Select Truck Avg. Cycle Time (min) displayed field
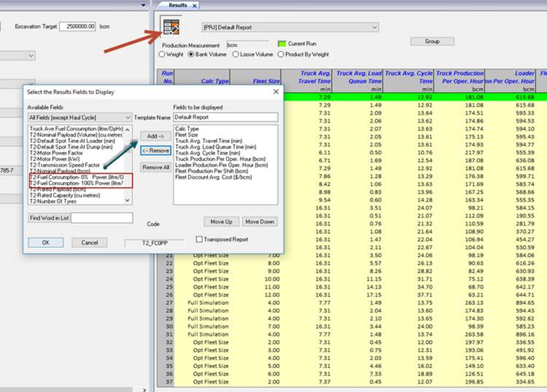This screenshot has width=547, height=392. click(x=208, y=153)
